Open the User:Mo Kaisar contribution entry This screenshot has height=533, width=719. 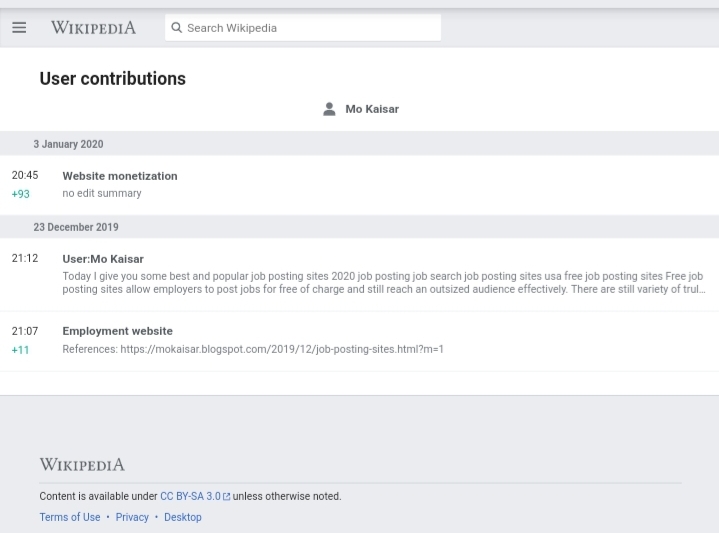(x=103, y=259)
